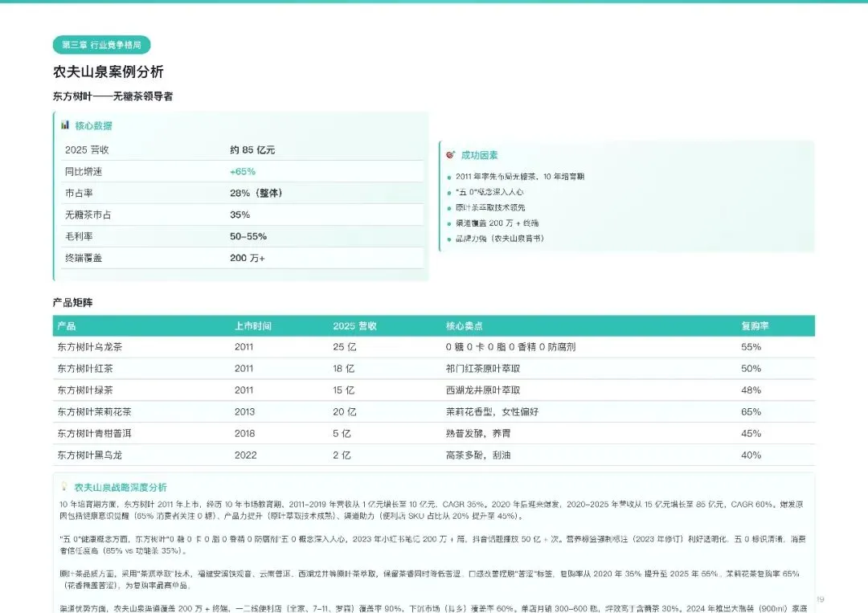Click the 48% repurchase rate cell
Image resolution: width=868 pixels, height=613 pixels.
coord(751,390)
